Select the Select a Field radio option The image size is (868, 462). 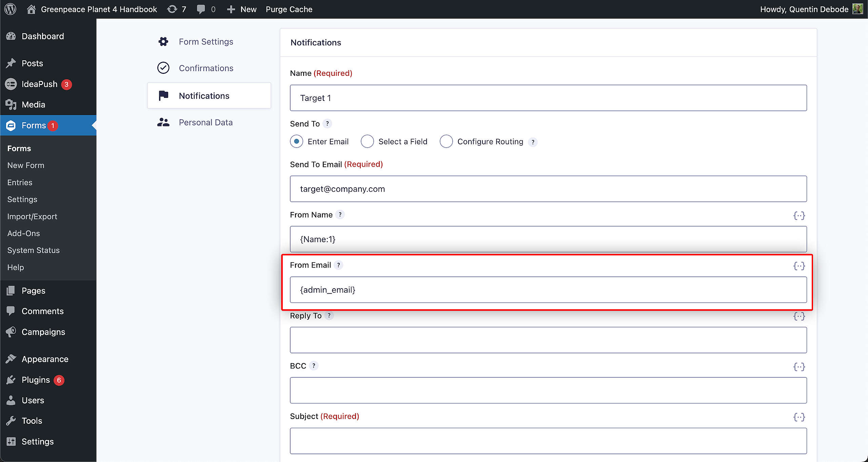pos(367,141)
